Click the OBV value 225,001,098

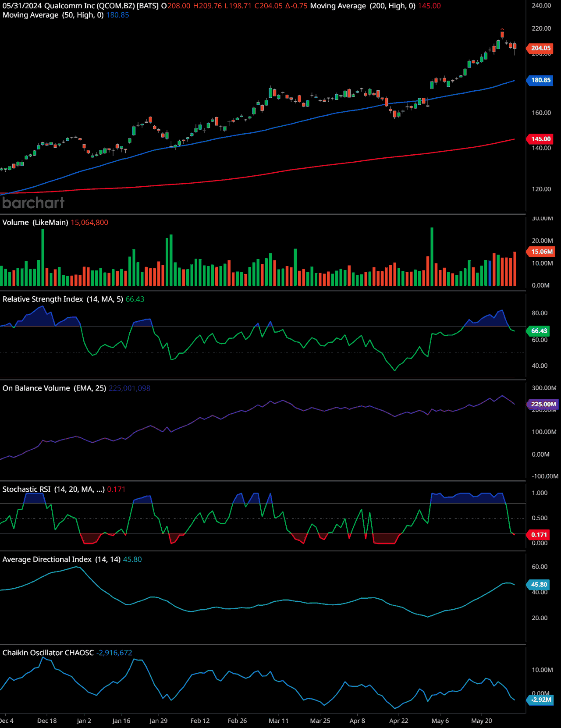129,388
